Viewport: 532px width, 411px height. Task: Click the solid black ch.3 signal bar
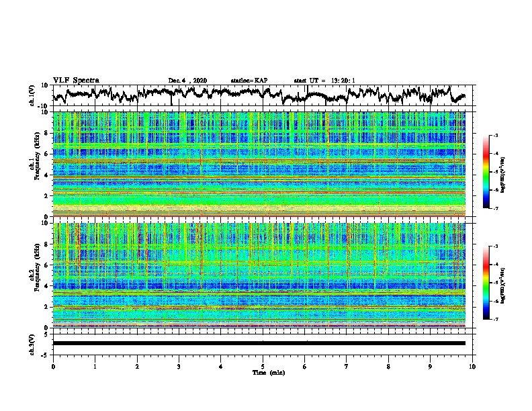coord(259,343)
